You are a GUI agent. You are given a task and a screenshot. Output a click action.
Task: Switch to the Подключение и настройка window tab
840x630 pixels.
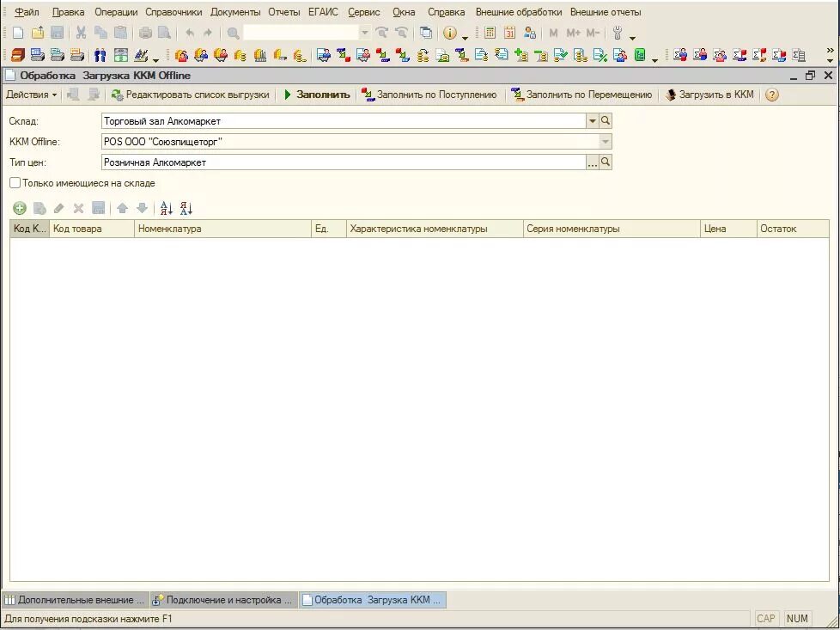point(222,600)
